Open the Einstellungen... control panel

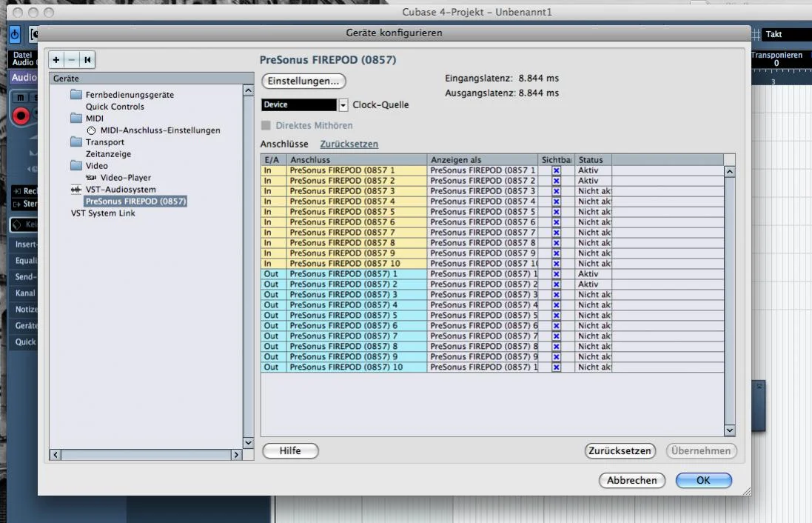tap(303, 81)
